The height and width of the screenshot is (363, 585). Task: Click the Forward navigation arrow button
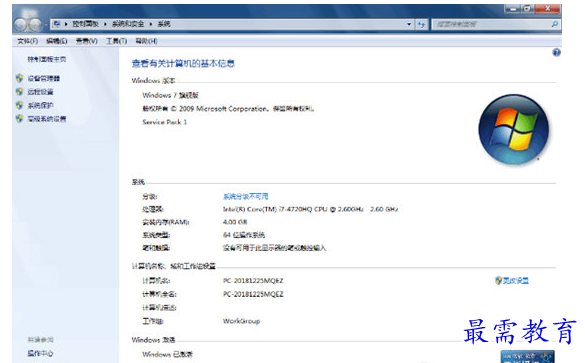[35, 25]
